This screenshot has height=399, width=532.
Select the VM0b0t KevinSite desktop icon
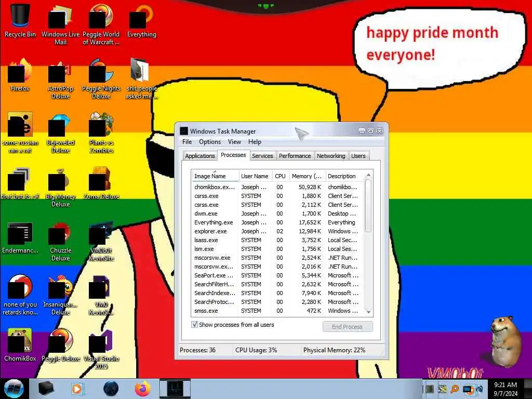[101, 241]
